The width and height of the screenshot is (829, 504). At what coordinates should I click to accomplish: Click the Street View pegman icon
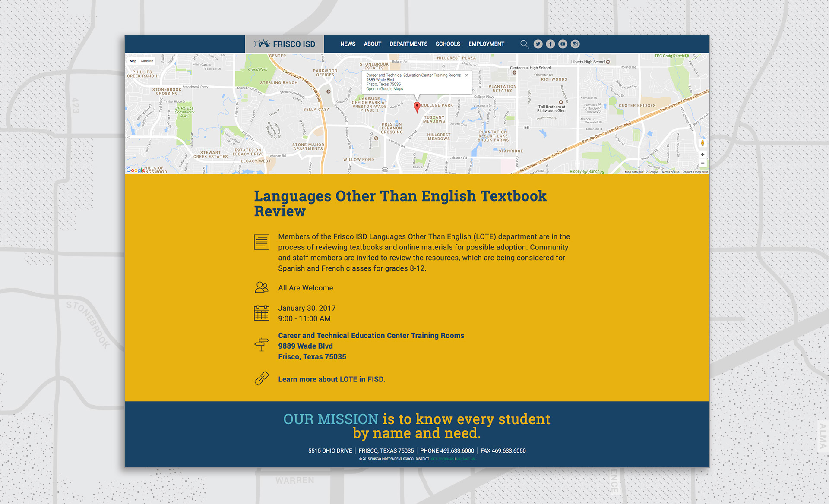pos(702,143)
